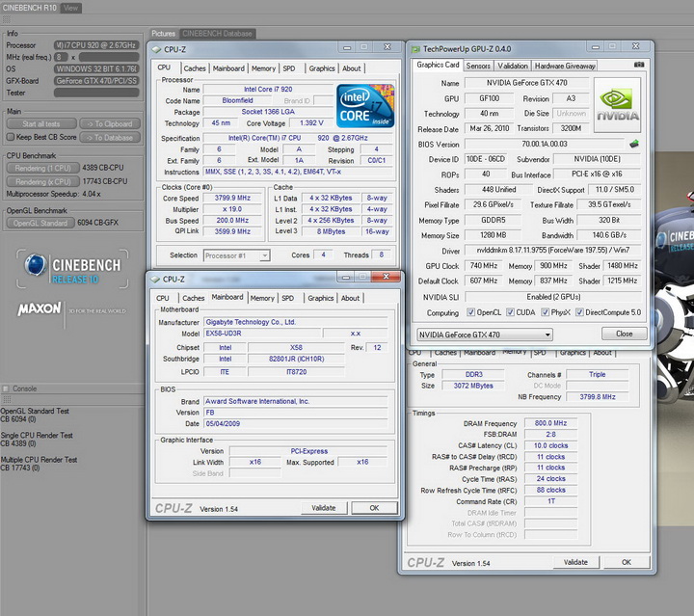Switch to the Pictures tab in Cinebench
694x616 pixels.
pos(163,34)
